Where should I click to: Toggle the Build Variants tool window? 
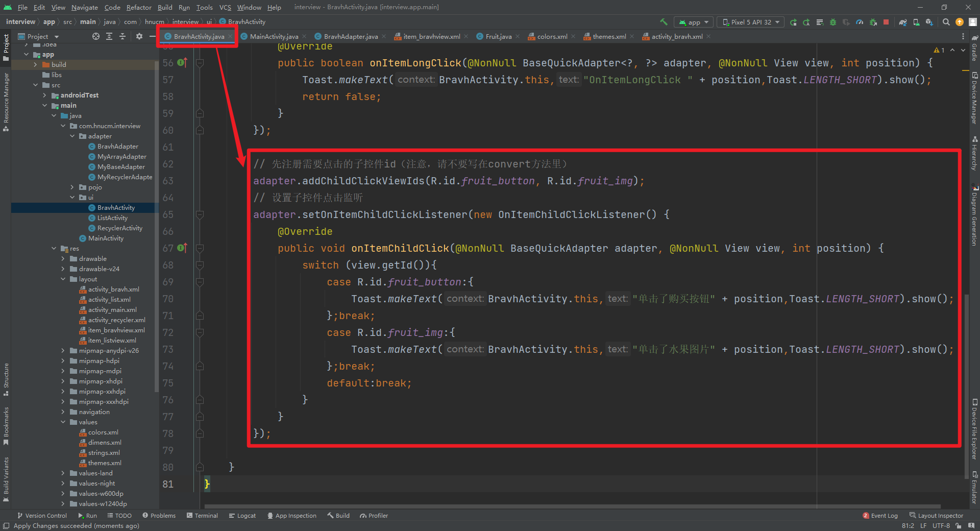point(6,479)
